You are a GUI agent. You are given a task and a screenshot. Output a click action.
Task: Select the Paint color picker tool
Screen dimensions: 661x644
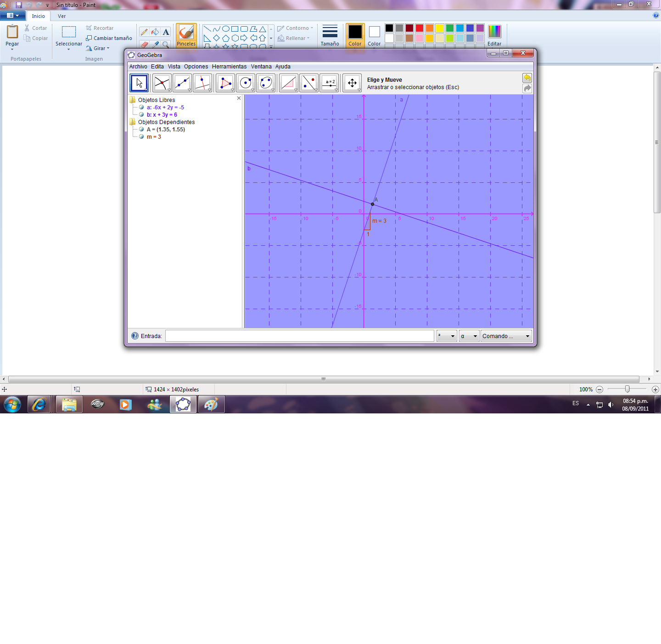pyautogui.click(x=155, y=45)
